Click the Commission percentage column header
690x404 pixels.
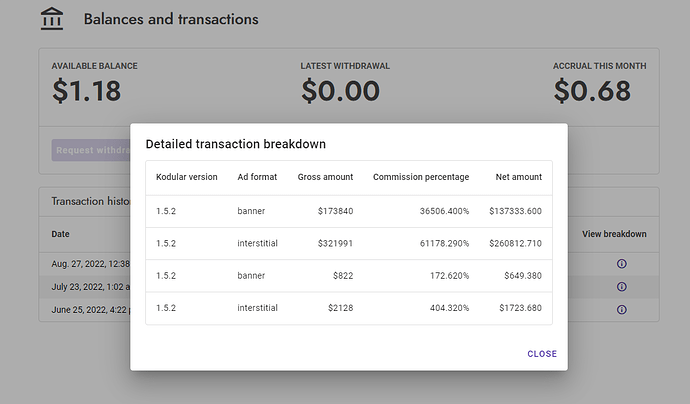(x=420, y=177)
